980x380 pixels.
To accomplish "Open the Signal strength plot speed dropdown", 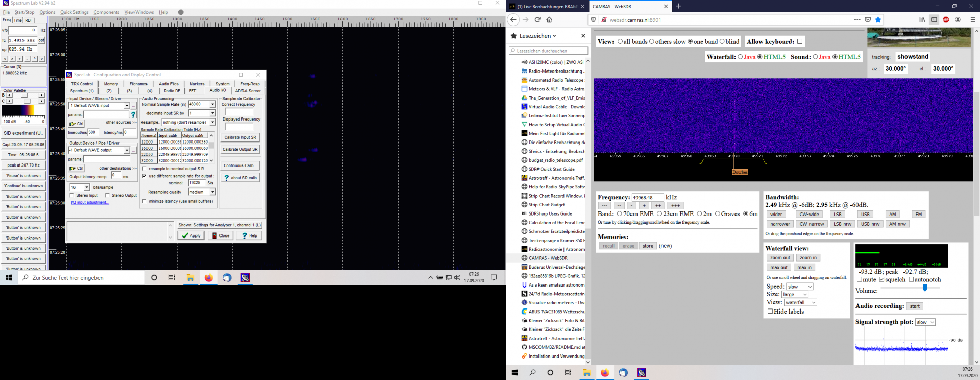I will click(925, 322).
